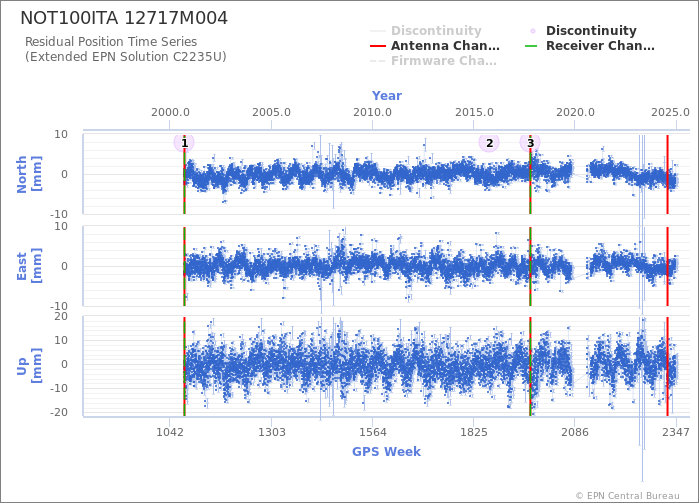Click the 2025.0 year tick label

pyautogui.click(x=670, y=112)
